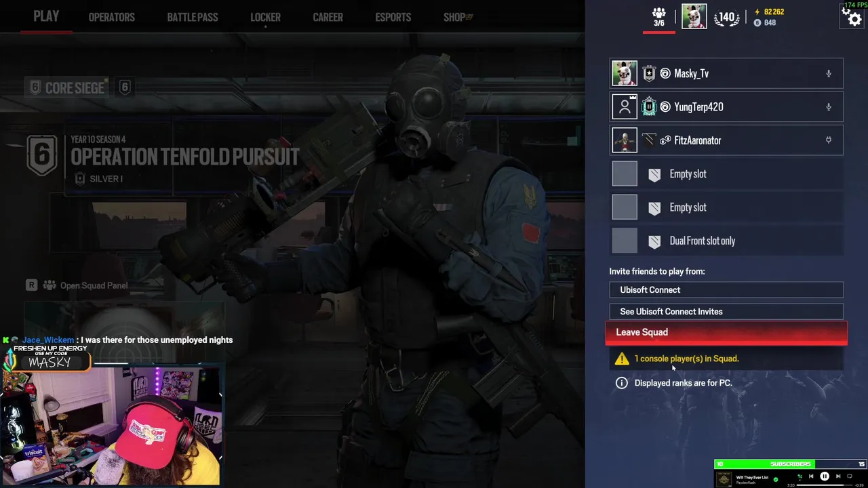Viewport: 868px width, 488px height.
Task: Select FitzAaronator's avatar
Action: coord(625,140)
